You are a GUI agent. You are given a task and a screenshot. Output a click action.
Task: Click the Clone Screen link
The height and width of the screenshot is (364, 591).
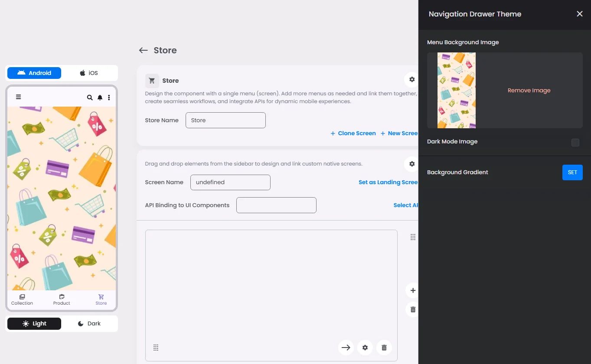coord(353,133)
